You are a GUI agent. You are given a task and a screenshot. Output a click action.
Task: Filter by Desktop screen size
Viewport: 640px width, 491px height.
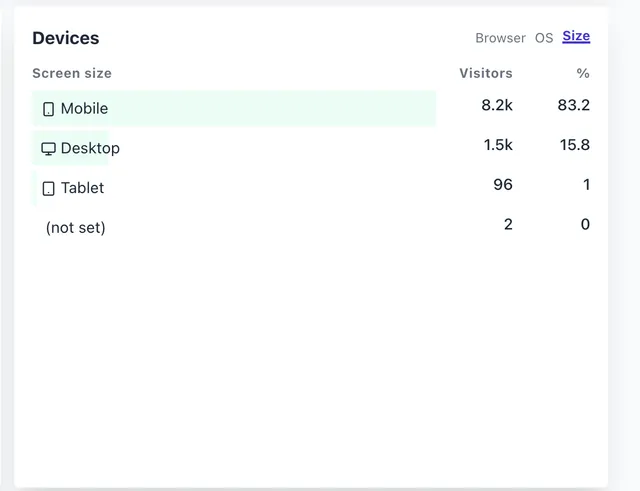coord(90,148)
